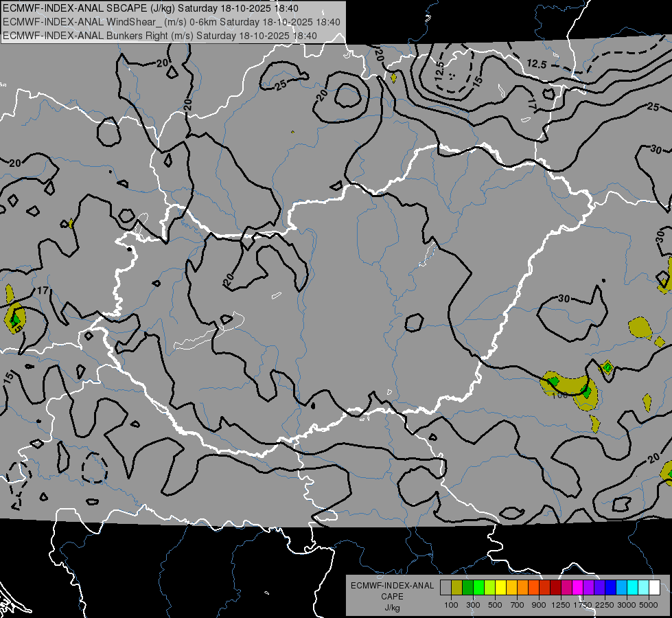Click the legend tick label 2250
The width and height of the screenshot is (672, 618).
(605, 605)
